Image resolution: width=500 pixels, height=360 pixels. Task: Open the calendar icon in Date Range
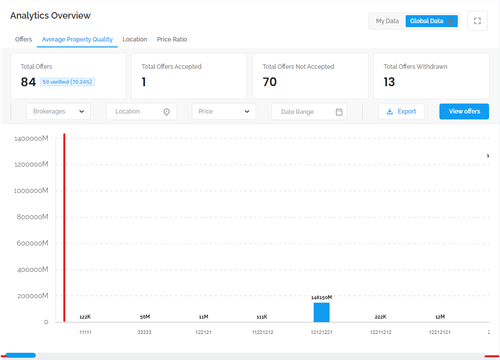click(339, 112)
